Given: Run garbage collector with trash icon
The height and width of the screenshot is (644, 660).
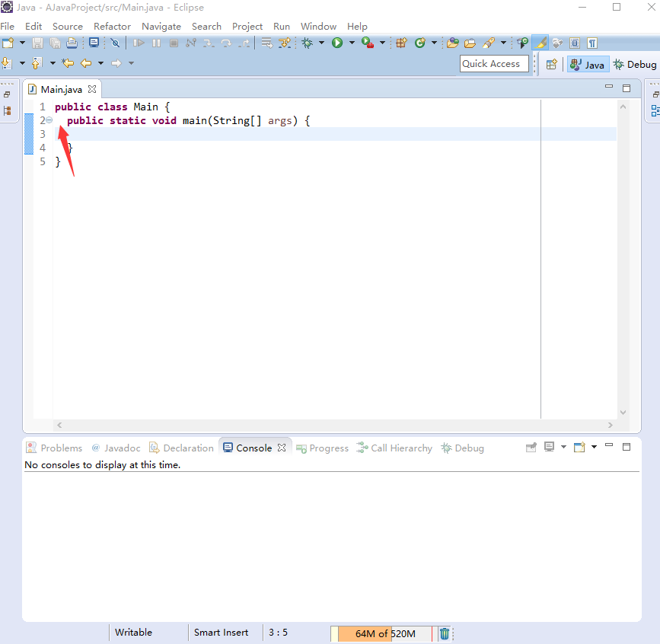Looking at the screenshot, I should coord(445,633).
